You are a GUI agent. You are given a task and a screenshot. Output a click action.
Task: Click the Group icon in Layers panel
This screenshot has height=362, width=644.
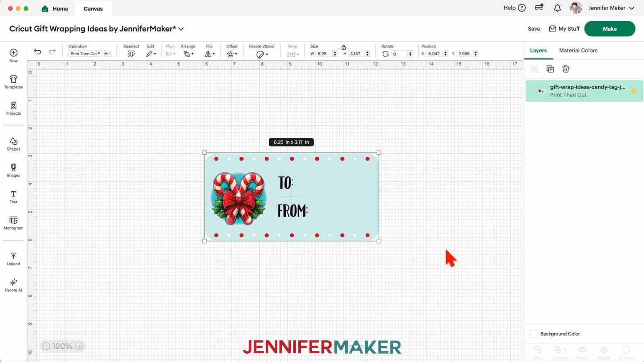pyautogui.click(x=535, y=69)
